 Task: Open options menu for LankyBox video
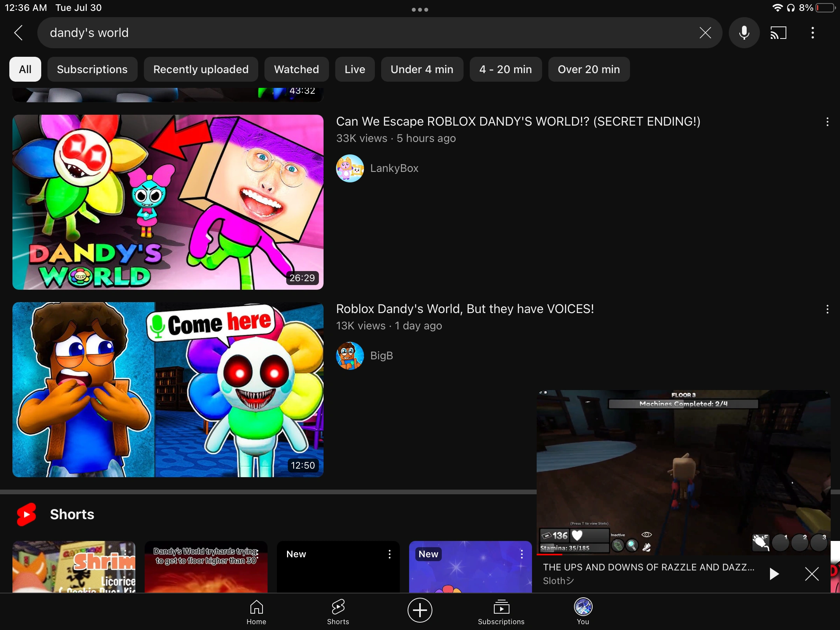click(x=827, y=122)
